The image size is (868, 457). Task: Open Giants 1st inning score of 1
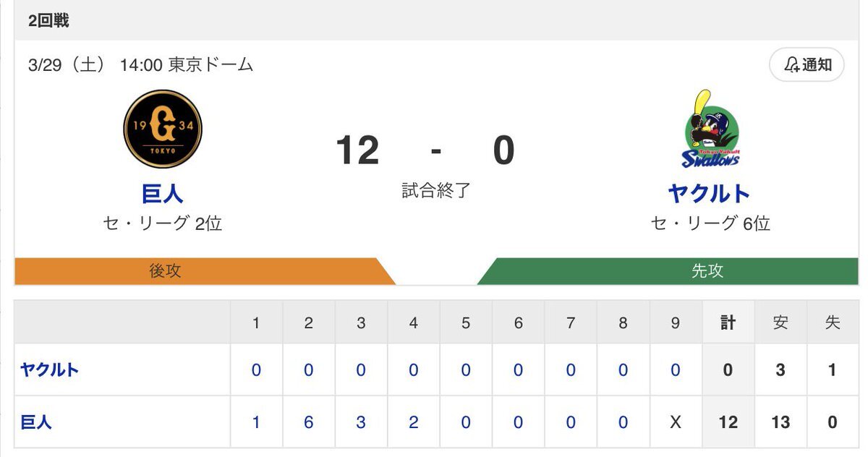256,422
